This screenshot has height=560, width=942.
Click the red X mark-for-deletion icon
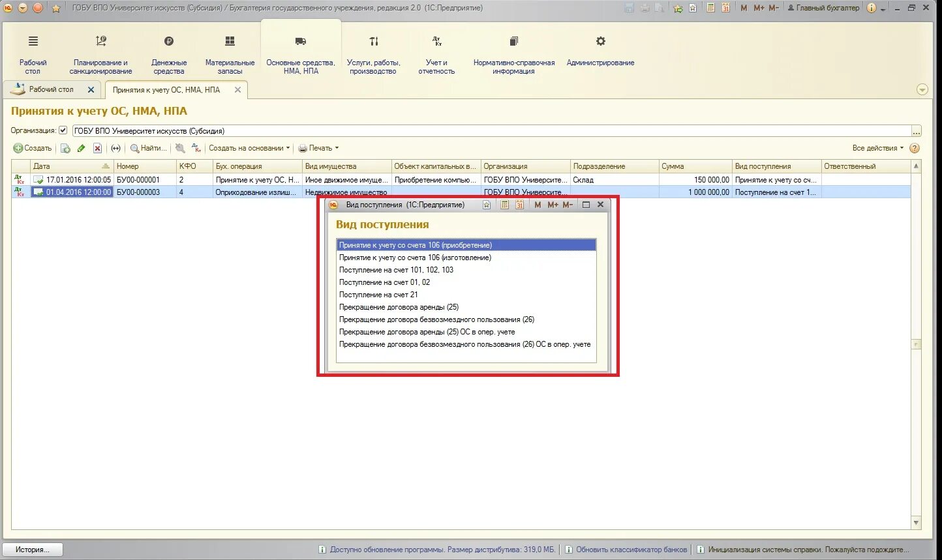97,149
